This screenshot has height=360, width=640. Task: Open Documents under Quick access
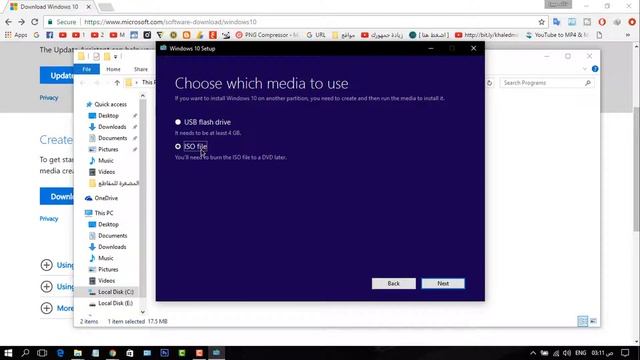(x=108, y=138)
